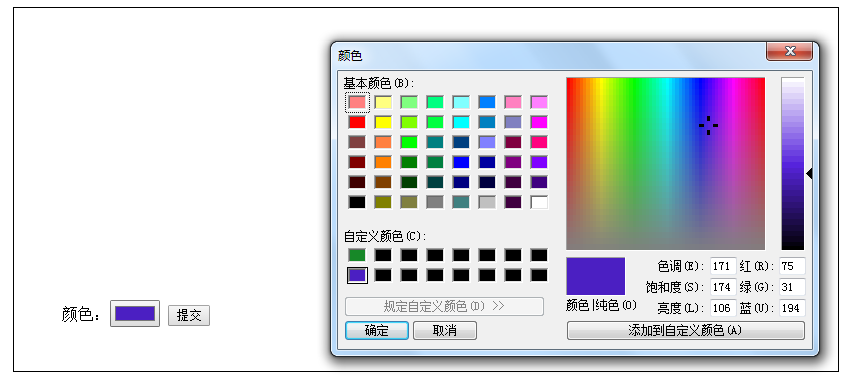847x382 pixels.
Task: Select the salmon-pink basic color with dotted focus
Action: [x=357, y=102]
